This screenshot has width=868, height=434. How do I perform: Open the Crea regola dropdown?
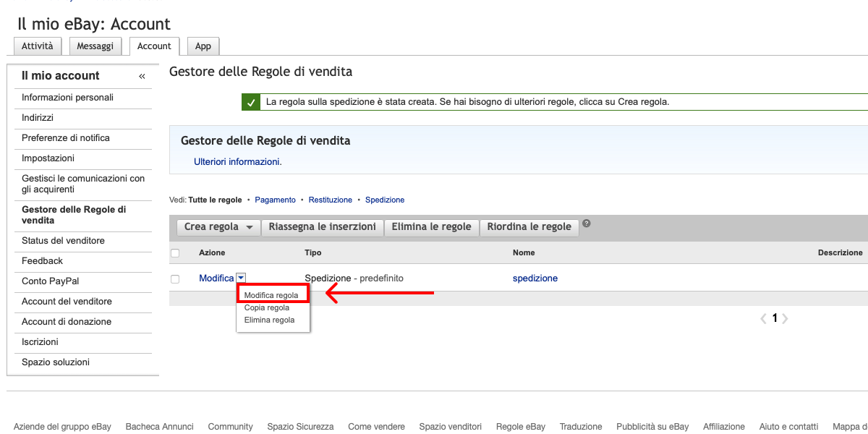coord(218,227)
